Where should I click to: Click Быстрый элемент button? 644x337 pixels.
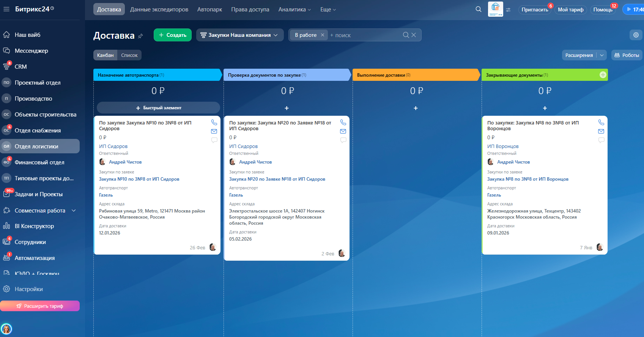[158, 108]
